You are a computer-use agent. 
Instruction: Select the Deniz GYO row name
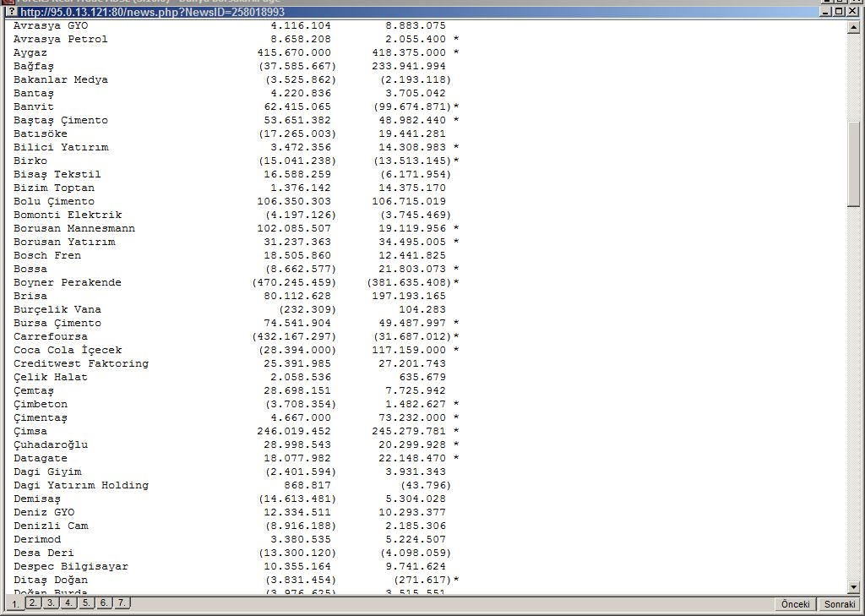coord(44,512)
